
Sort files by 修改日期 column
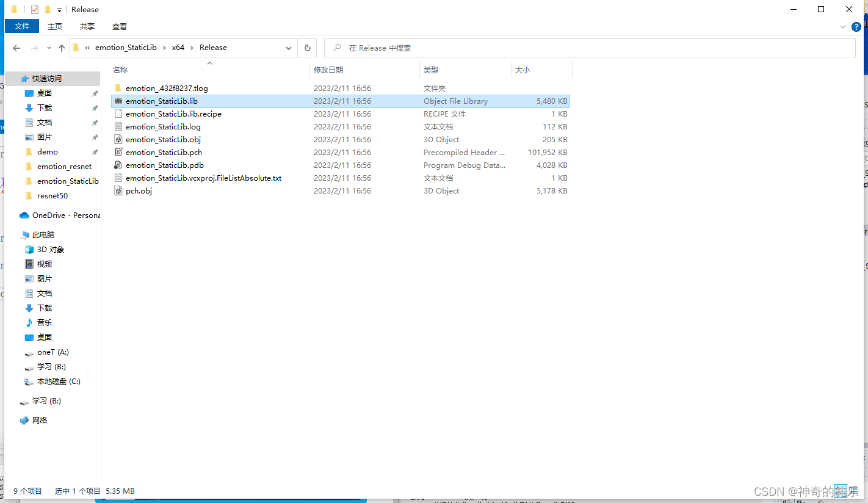pos(328,70)
